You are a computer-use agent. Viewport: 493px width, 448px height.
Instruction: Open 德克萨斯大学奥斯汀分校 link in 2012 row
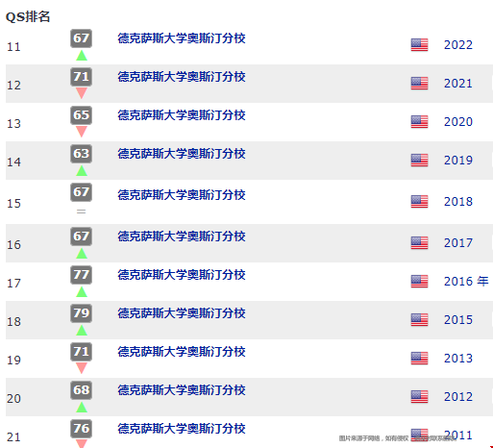click(182, 390)
